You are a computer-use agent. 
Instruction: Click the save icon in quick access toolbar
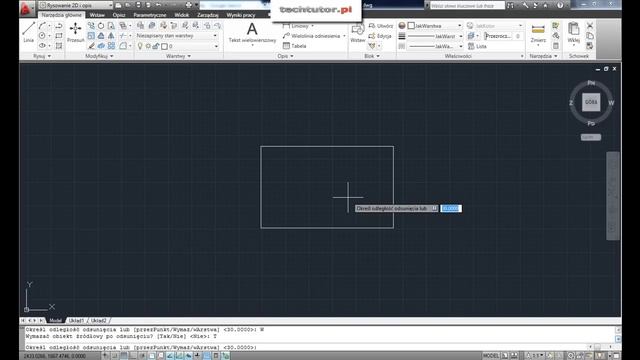tap(138, 5)
